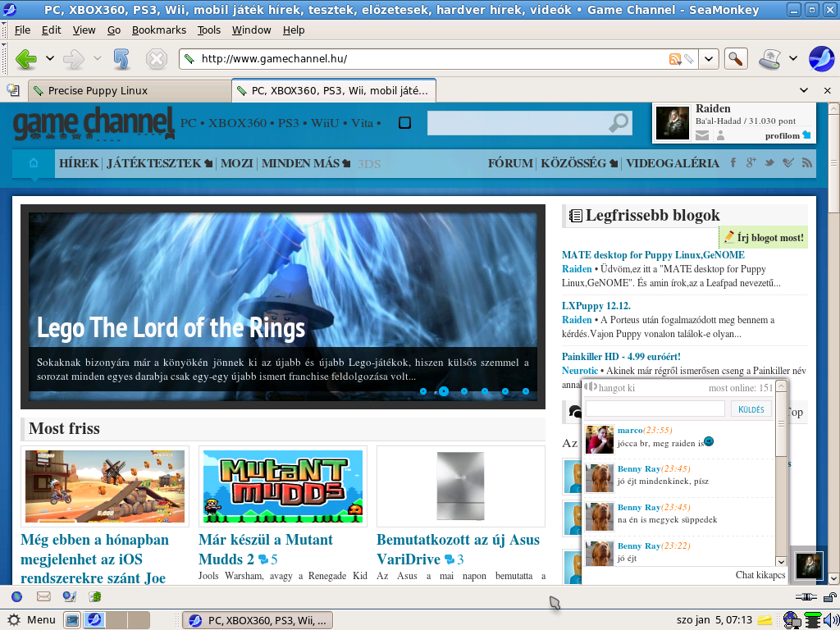Go to the site home via the house icon
840x630 pixels.
33,163
